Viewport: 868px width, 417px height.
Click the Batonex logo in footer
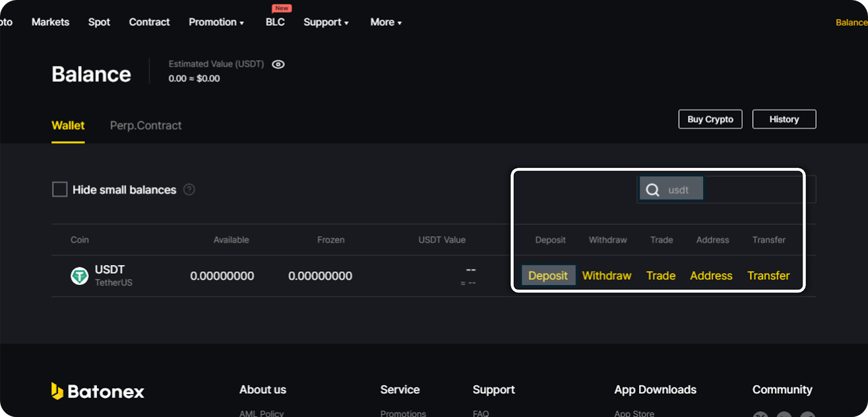click(98, 391)
